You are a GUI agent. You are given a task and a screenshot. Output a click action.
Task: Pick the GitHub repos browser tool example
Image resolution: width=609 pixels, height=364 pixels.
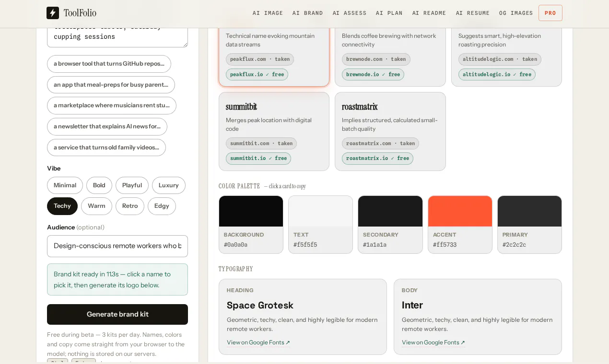(x=109, y=64)
